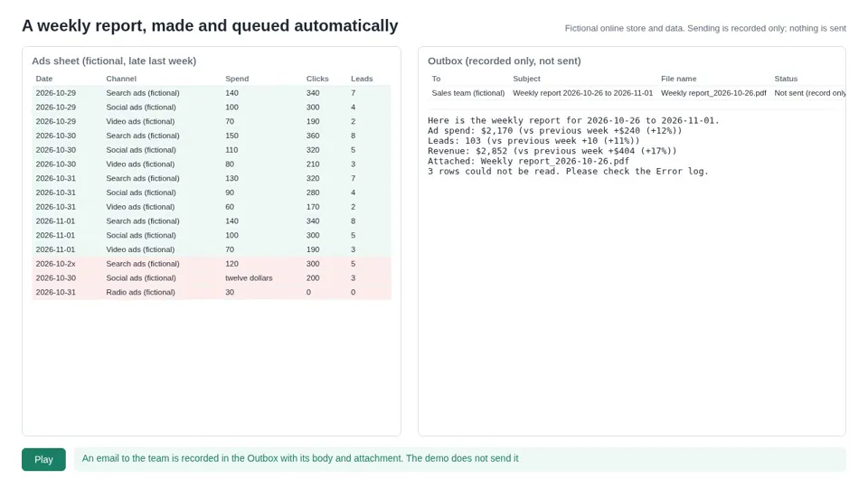This screenshot has width=868, height=488.
Task: Click the 'Leads: 103' line in email body
Action: (x=533, y=141)
